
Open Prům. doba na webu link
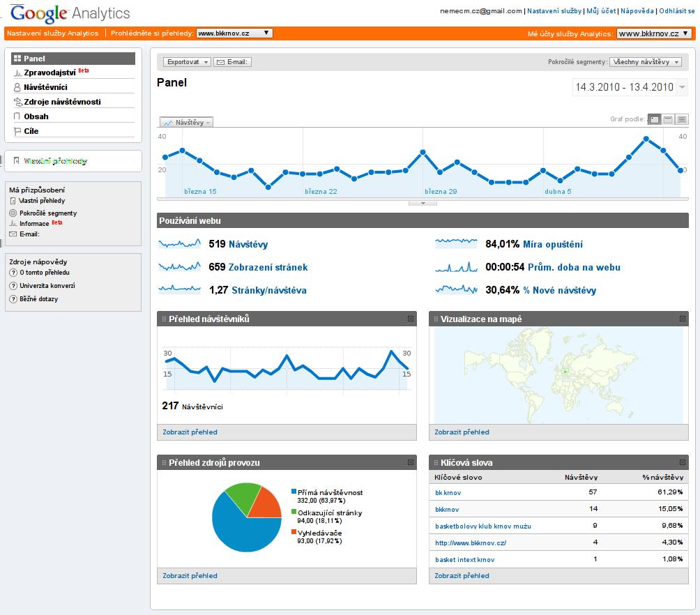coord(574,267)
